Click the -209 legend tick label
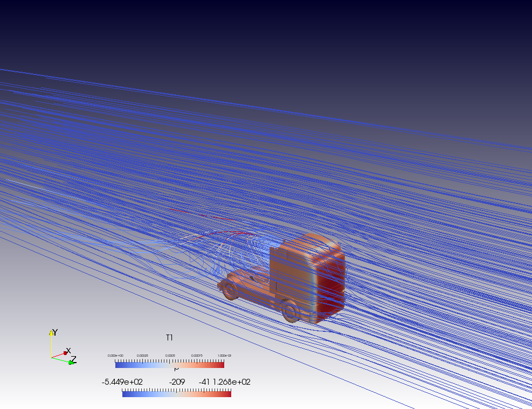The width and height of the screenshot is (532, 409). [x=177, y=382]
